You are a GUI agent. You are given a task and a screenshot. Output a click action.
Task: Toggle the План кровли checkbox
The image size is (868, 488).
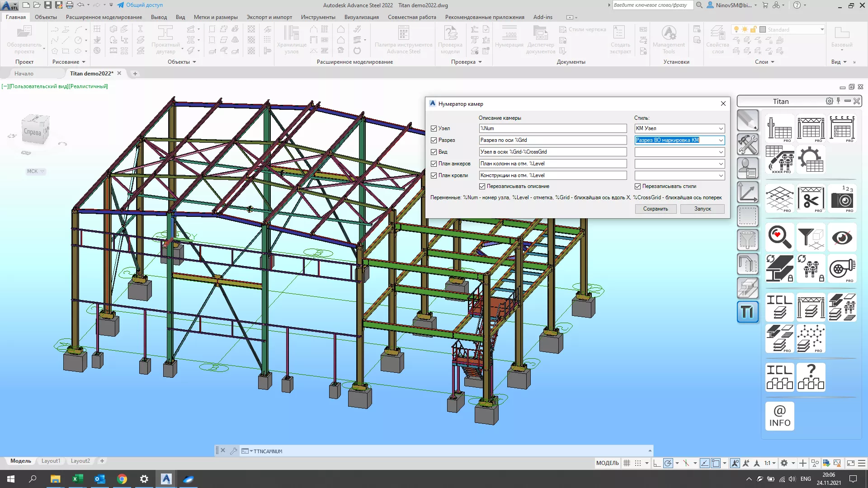tap(434, 175)
